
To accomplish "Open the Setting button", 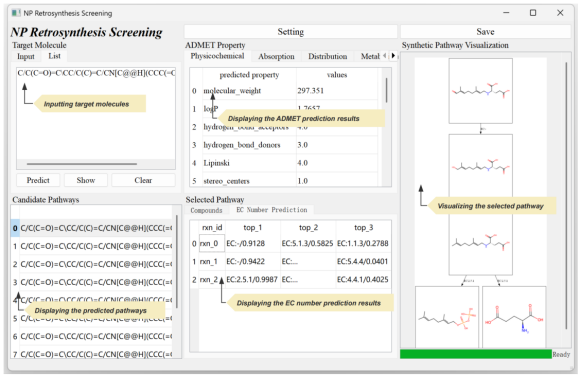I will (x=291, y=32).
